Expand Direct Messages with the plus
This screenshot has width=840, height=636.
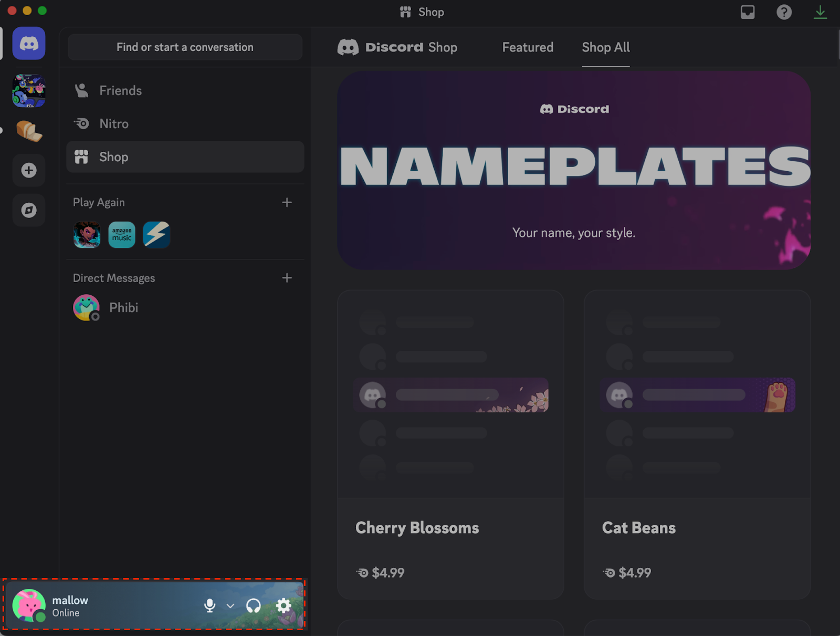pyautogui.click(x=287, y=278)
